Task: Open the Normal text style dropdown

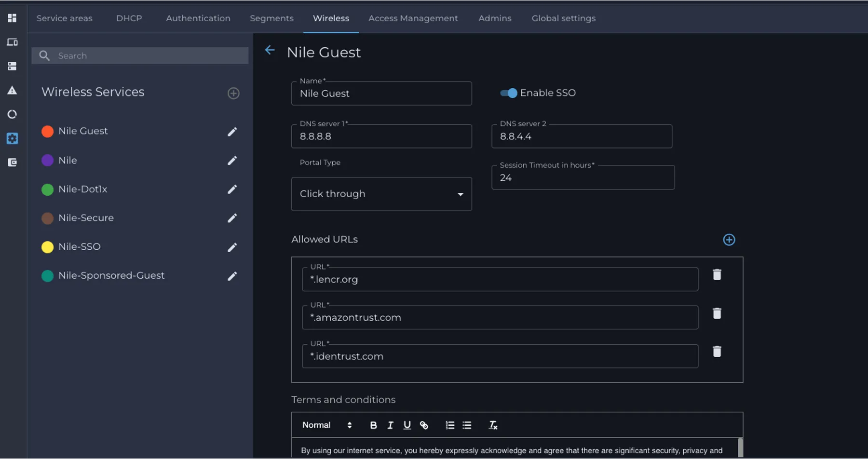Action: tap(327, 425)
